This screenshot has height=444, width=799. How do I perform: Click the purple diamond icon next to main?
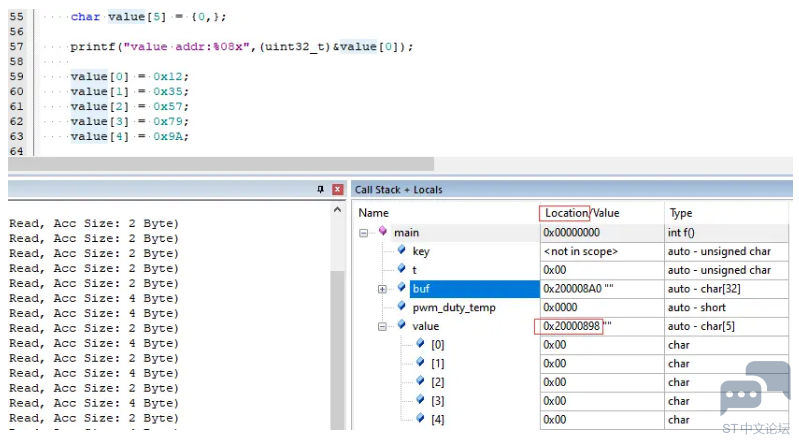tap(383, 231)
